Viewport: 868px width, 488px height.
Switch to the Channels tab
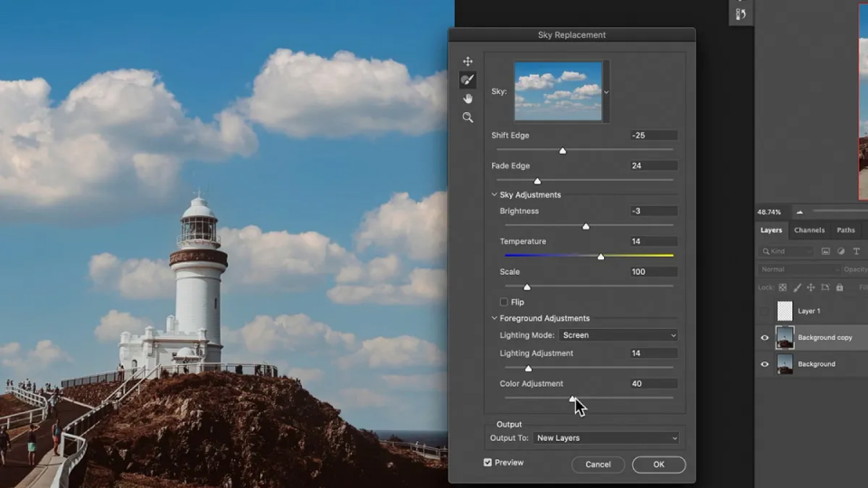(809, 230)
